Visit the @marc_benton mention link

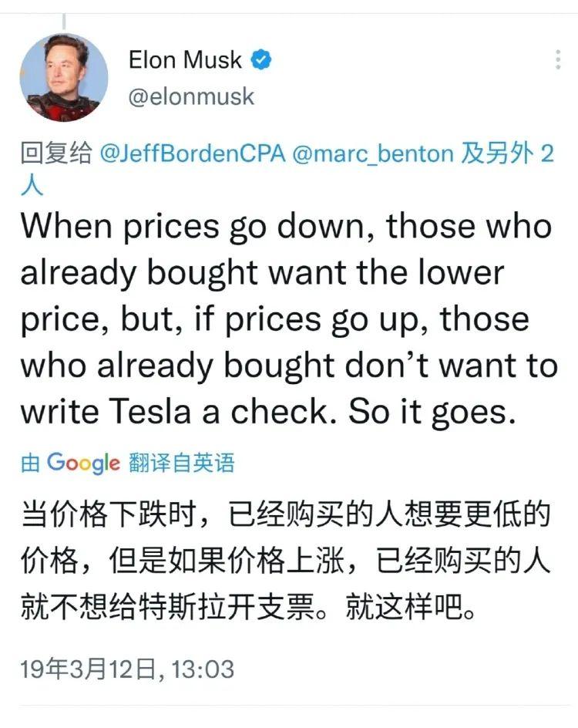point(373,153)
